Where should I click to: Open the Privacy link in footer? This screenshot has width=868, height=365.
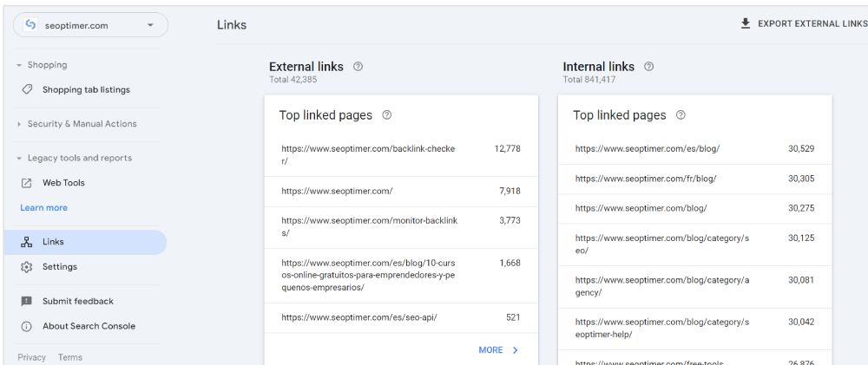coord(31,357)
